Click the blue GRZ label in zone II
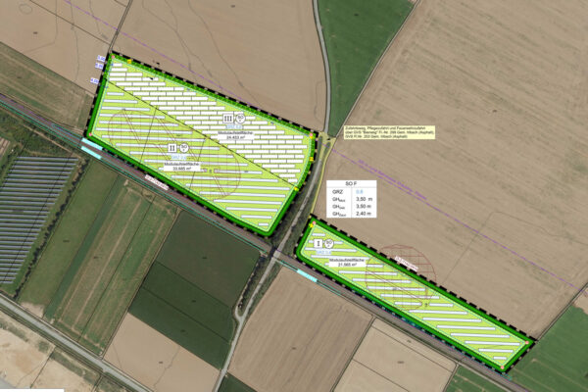This screenshot has width=588, height=392. [x=176, y=157]
